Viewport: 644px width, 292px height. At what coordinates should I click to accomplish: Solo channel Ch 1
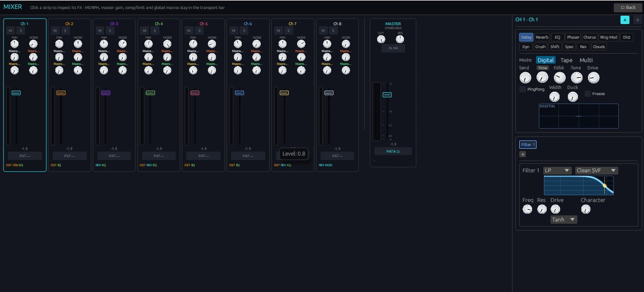point(21,31)
